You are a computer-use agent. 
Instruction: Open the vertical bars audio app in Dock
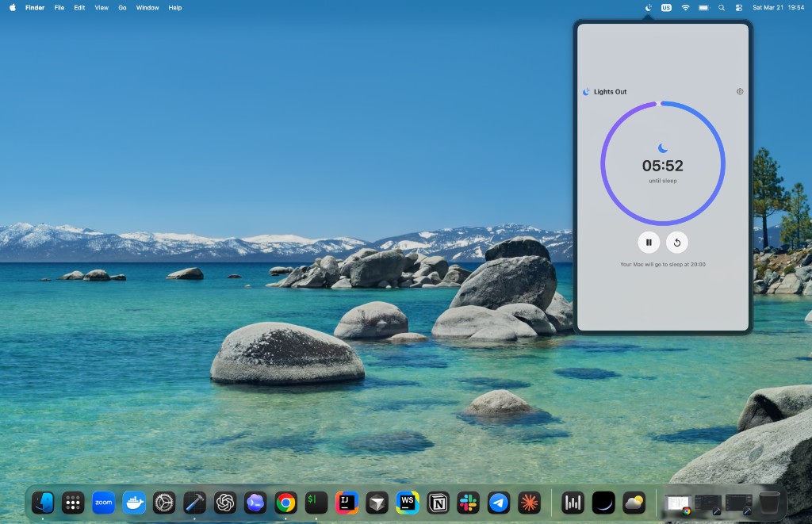(573, 503)
